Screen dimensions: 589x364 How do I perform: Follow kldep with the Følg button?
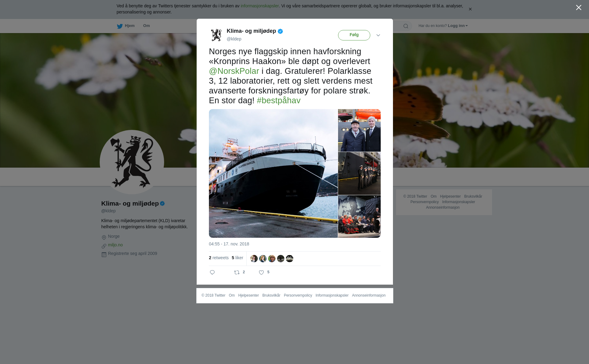click(354, 35)
